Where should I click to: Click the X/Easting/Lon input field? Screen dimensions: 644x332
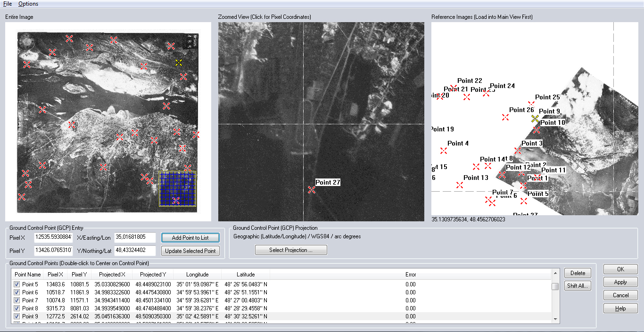(x=134, y=237)
